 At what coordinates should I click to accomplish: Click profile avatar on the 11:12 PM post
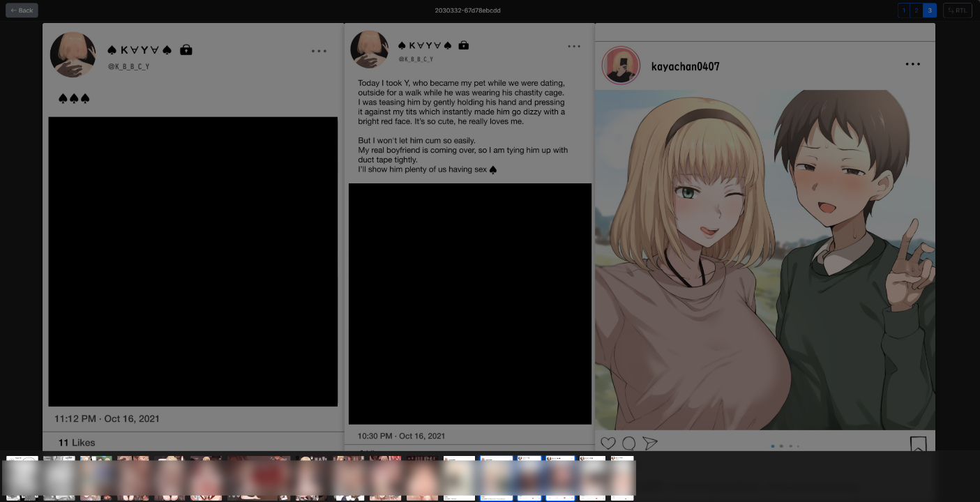pos(73,54)
